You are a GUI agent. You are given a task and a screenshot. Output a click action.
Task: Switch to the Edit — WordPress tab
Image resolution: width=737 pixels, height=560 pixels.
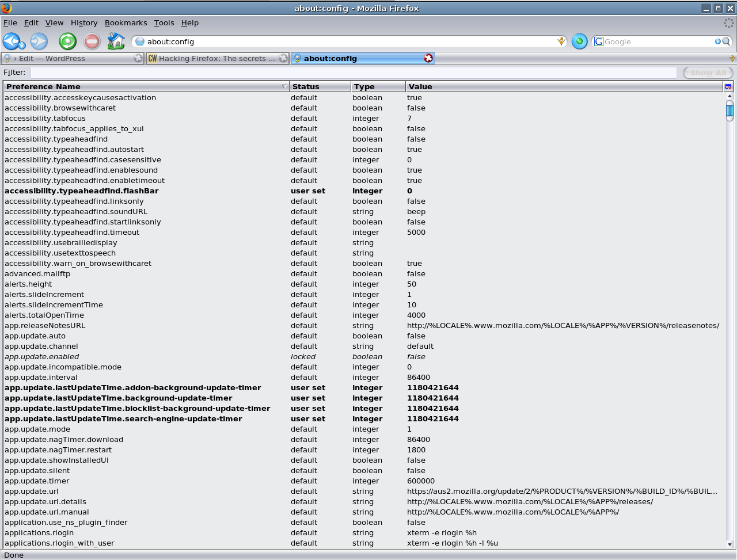coord(73,58)
